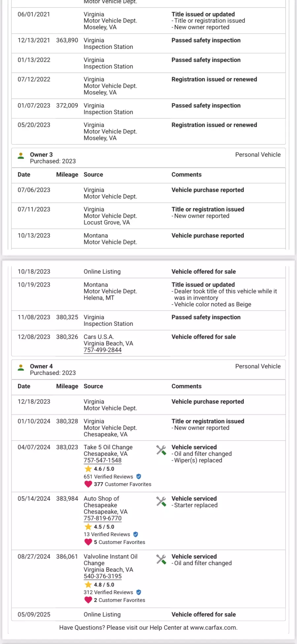Click the Owner 3 person icon
This screenshot has height=644, width=297.
[21, 155]
